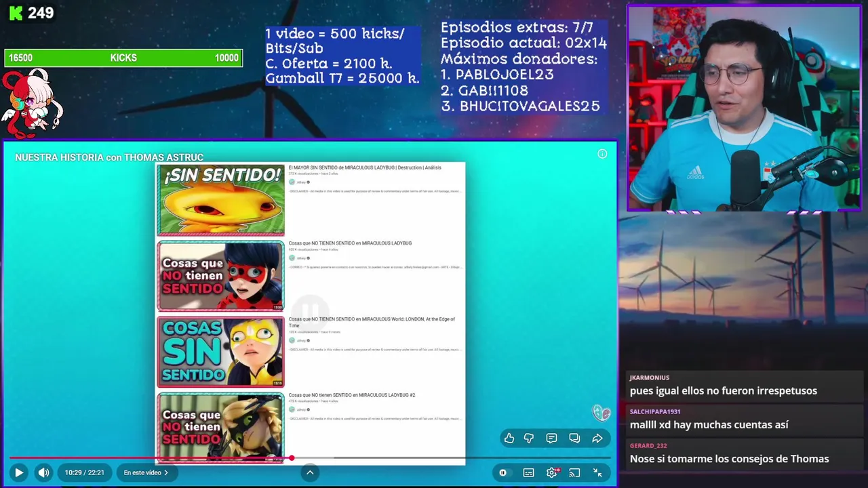Viewport: 868px width, 488px height.
Task: Click the donor name 'BHUCITOVAGALES25'
Action: click(x=530, y=106)
